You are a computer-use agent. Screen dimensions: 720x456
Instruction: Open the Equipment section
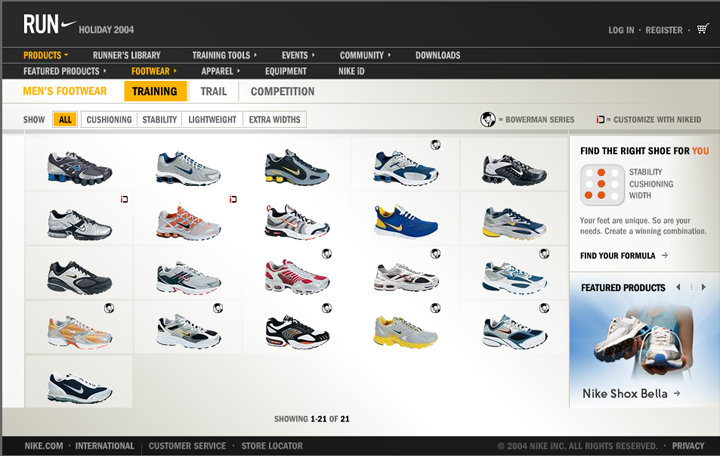(x=286, y=71)
